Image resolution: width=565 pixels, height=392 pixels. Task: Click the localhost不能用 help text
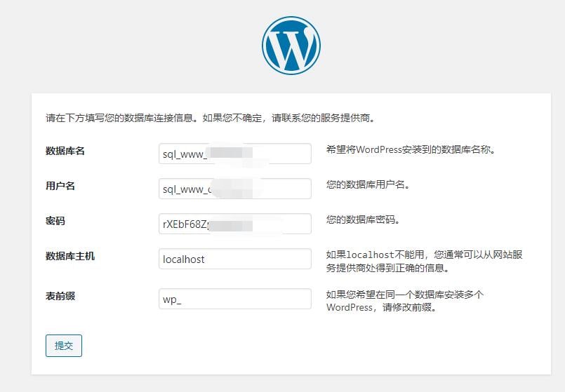(424, 262)
